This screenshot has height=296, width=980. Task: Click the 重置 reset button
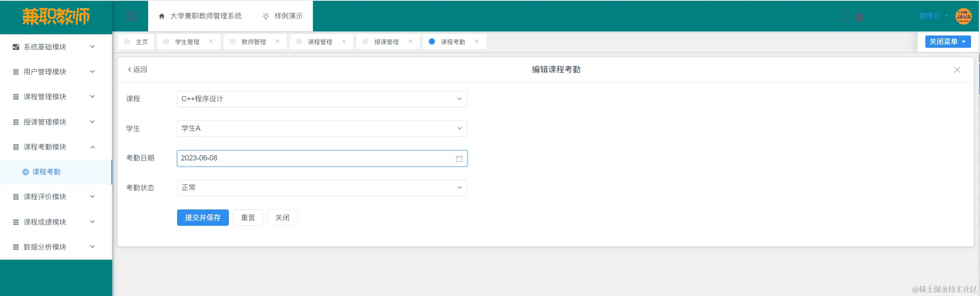click(x=248, y=218)
